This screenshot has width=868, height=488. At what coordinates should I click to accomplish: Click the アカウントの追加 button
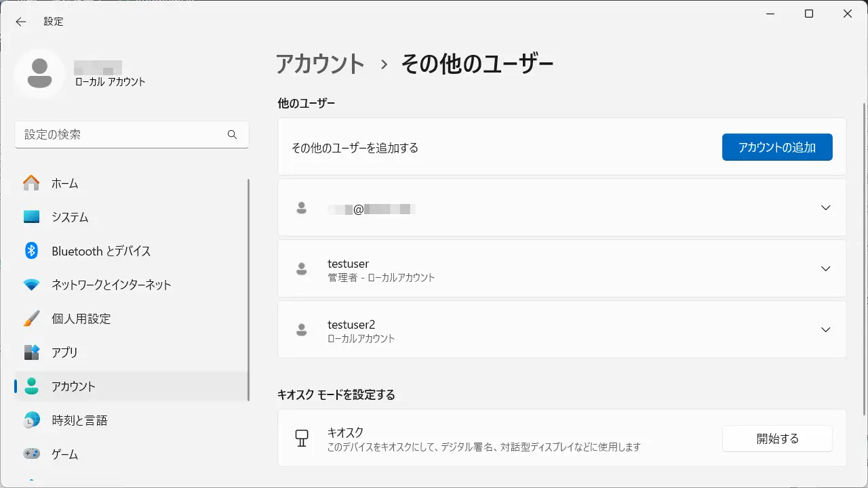777,147
